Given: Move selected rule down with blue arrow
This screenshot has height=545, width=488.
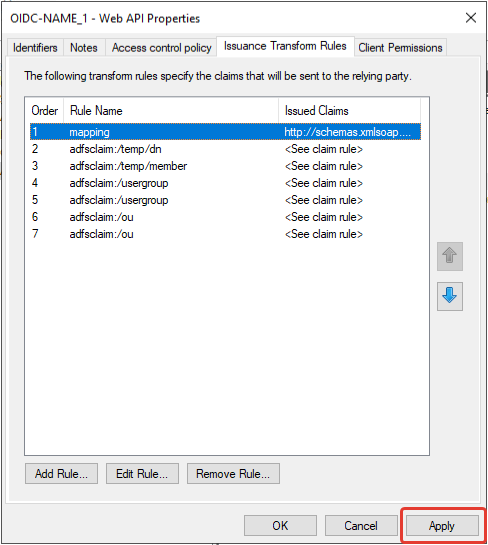Looking at the screenshot, I should tap(449, 296).
